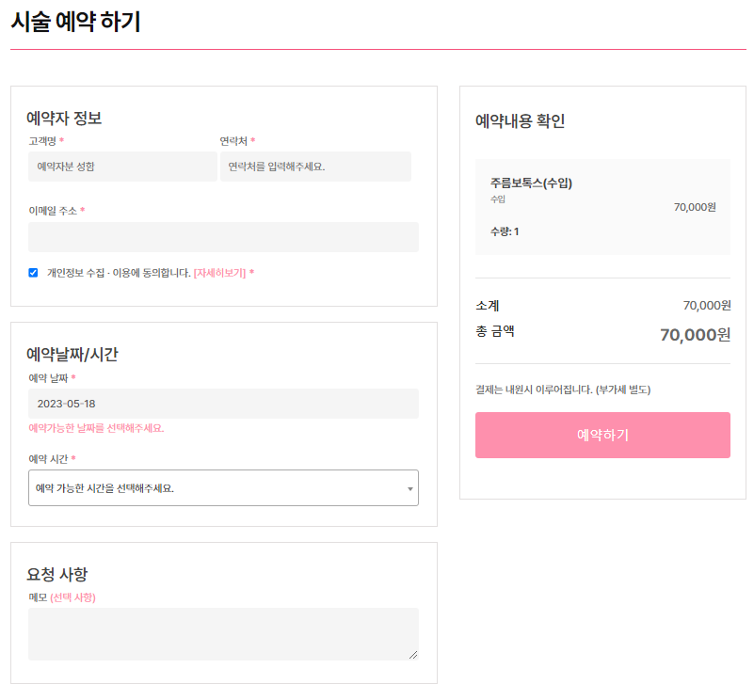The image size is (754, 700).
Task: Click the 예약자 정보 section heading
Action: coord(61,118)
